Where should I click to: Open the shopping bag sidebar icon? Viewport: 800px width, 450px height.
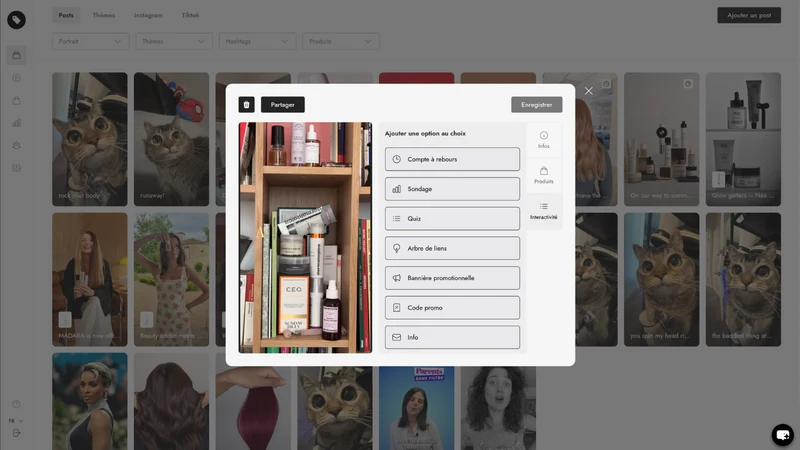(16, 101)
